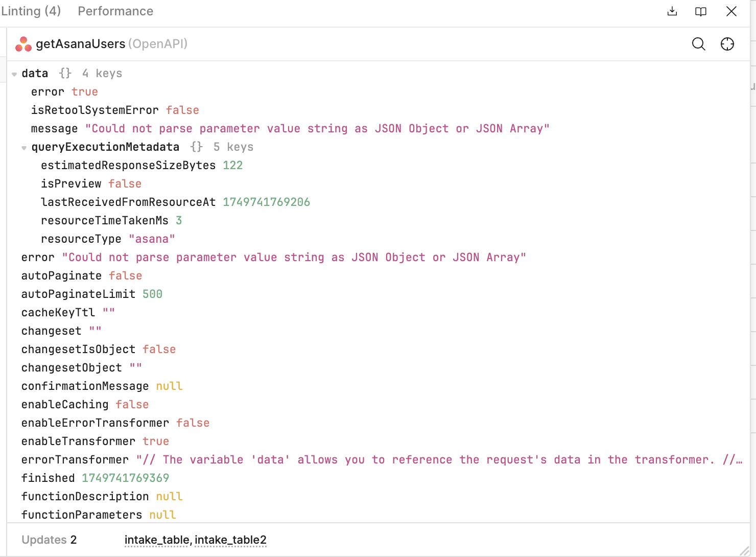This screenshot has width=756, height=557.
Task: Open the intake_table link
Action: (156, 540)
